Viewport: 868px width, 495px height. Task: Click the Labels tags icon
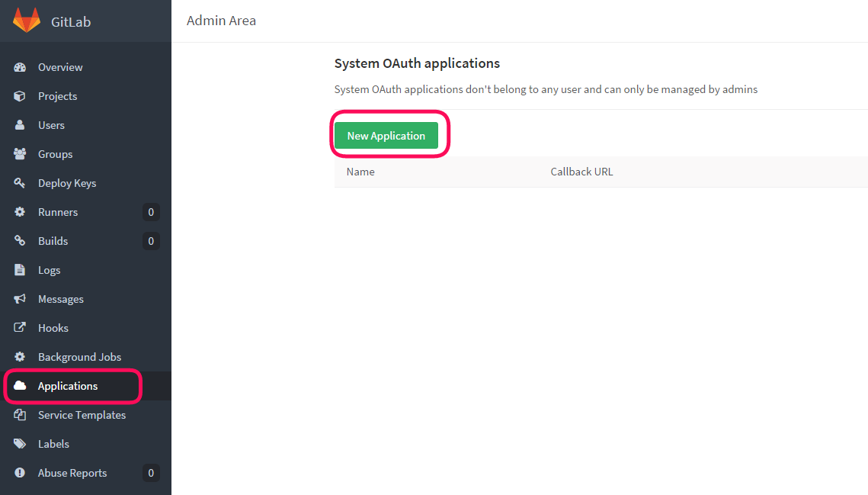pos(20,443)
